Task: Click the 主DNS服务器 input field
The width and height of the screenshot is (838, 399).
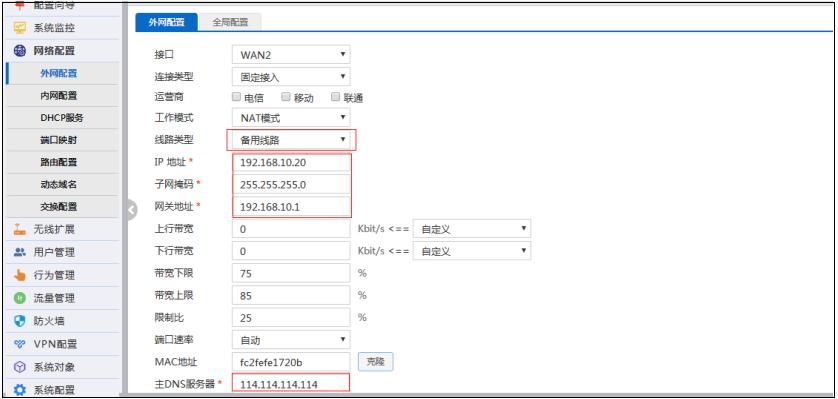Action: tap(291, 384)
